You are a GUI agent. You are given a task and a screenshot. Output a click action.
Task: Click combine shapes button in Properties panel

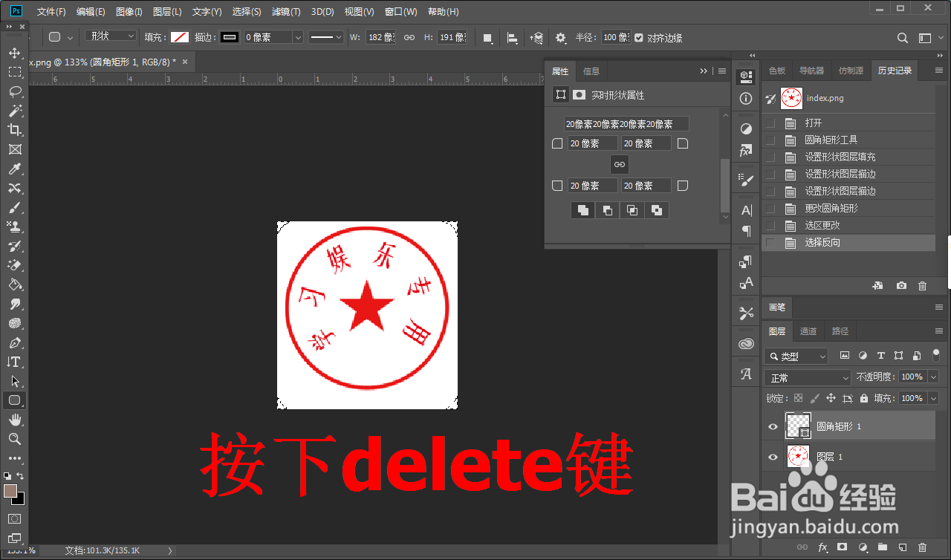[x=583, y=210]
